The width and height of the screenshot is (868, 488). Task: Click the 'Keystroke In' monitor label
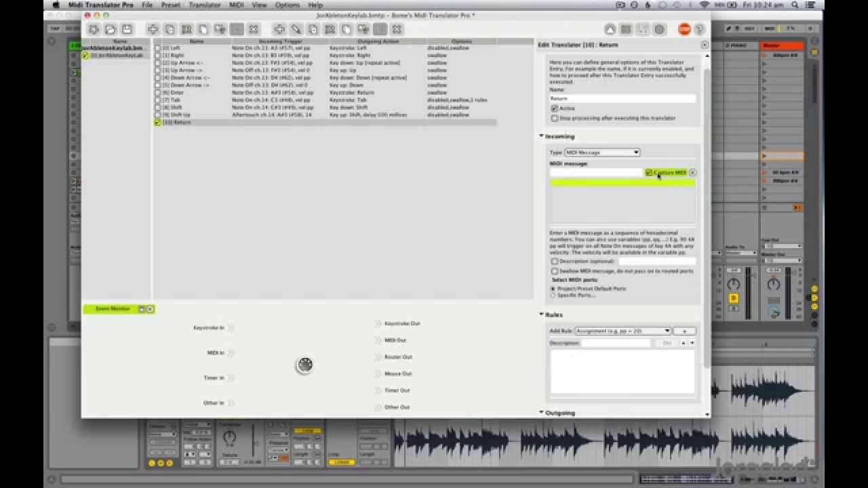pos(209,328)
